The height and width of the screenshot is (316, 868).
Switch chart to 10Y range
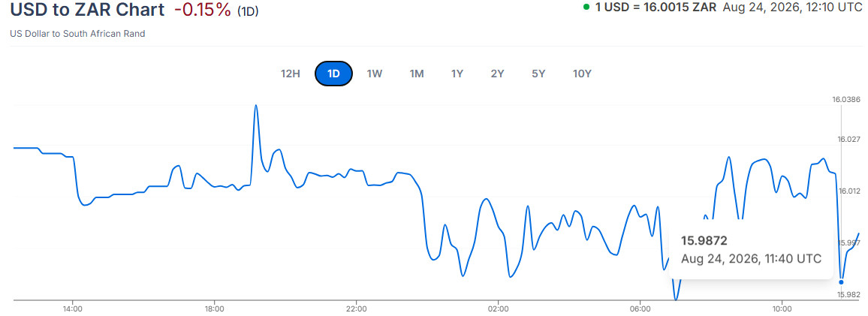pos(583,74)
